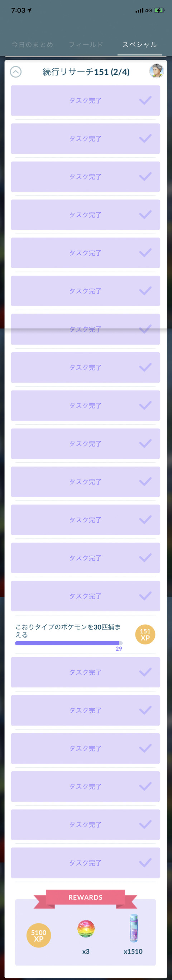Screen dimensions: 172x980
Task: Tap the pink REWARDS ribbon banner
Action: point(85,897)
